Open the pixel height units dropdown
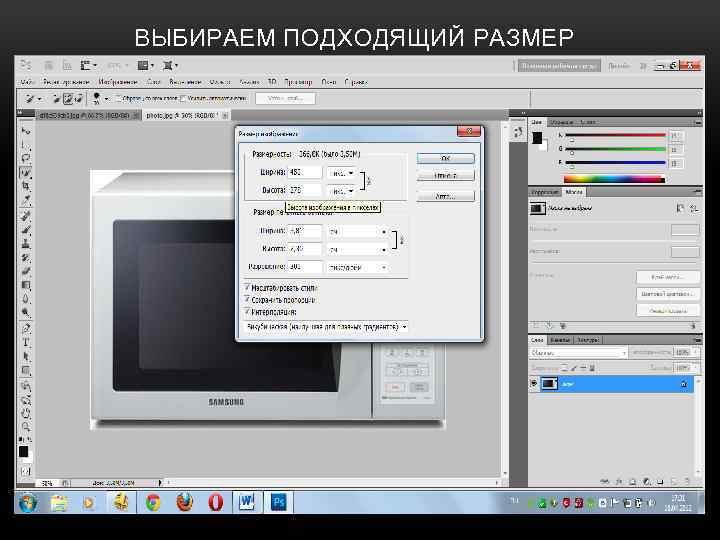The height and width of the screenshot is (540, 720). (341, 190)
